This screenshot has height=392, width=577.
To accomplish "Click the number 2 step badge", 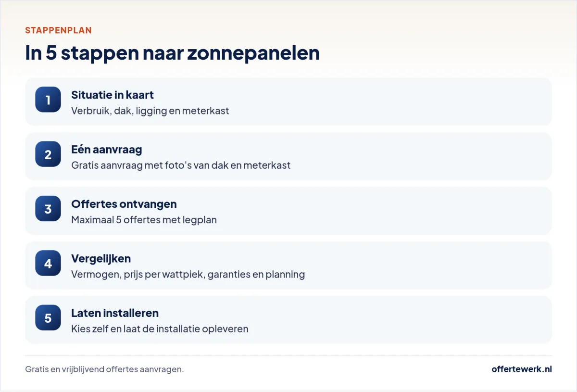I will point(48,154).
